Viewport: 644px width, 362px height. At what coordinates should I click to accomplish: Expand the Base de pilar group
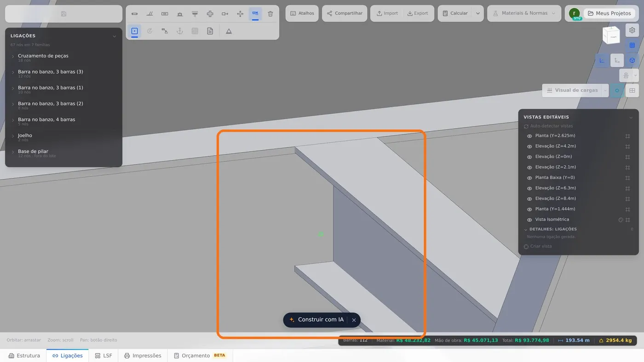point(13,153)
